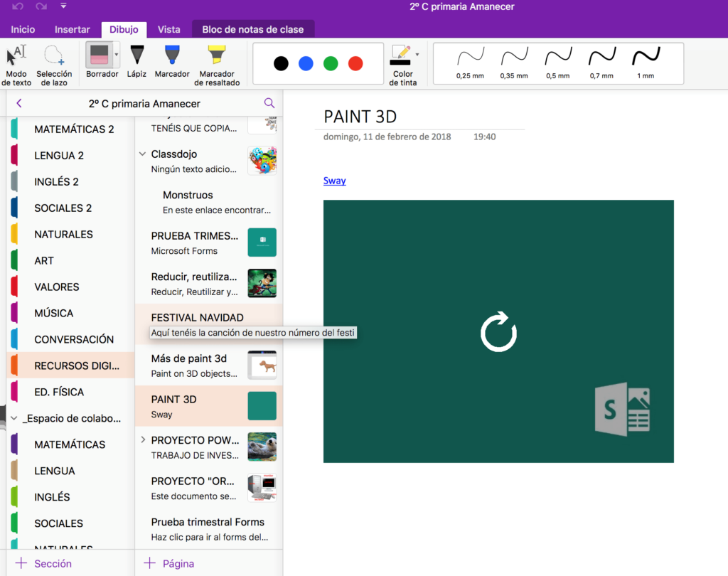Select the blue Marcador pen
The height and width of the screenshot is (576, 728).
pyautogui.click(x=172, y=60)
